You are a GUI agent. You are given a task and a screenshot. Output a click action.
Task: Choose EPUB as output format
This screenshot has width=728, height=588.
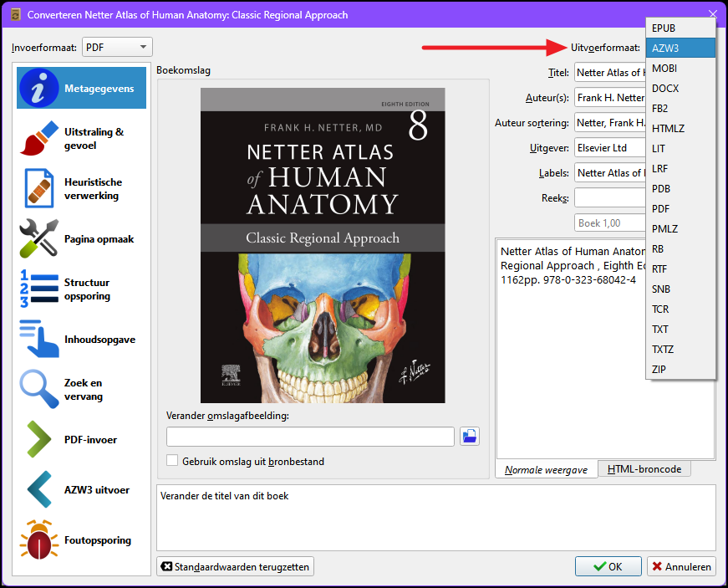tap(680, 28)
